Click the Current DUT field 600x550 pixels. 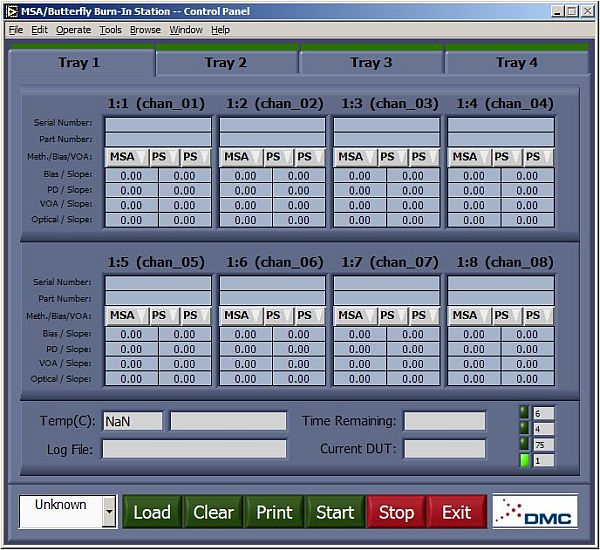[445, 449]
